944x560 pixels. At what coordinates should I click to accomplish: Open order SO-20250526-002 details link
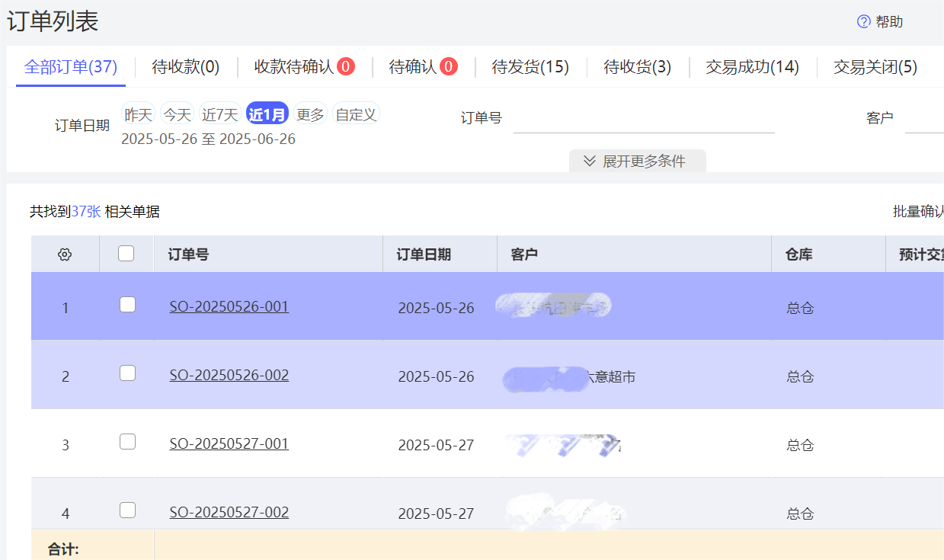point(229,375)
